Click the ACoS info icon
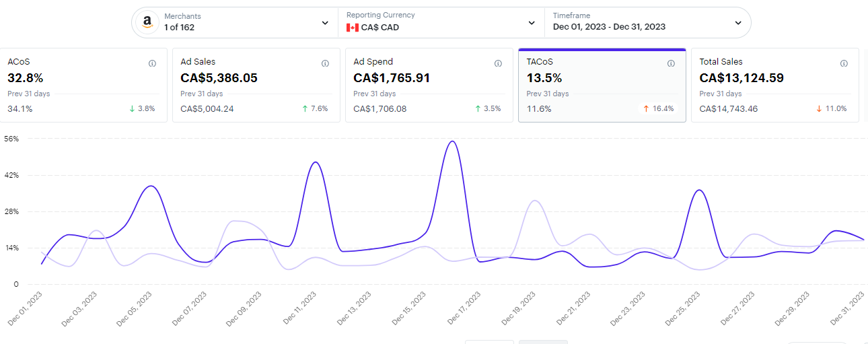The height and width of the screenshot is (344, 868). (x=152, y=63)
